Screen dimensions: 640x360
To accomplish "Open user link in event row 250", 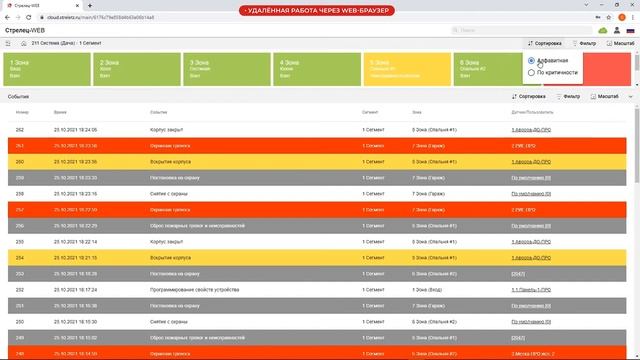I will (531, 322).
